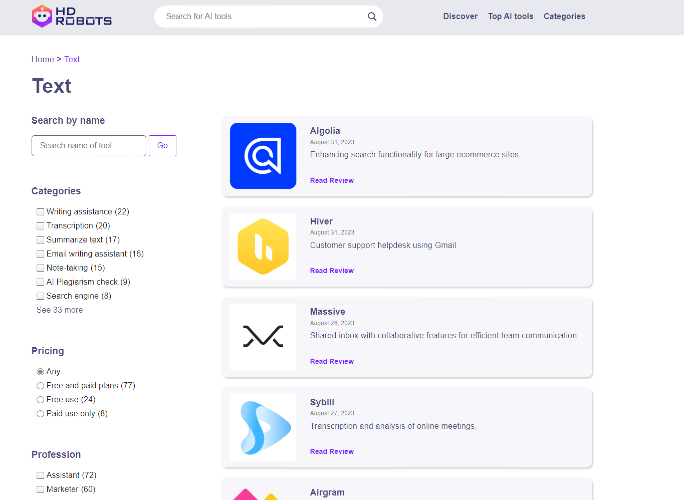Image resolution: width=684 pixels, height=500 pixels.
Task: Go to Home breadcrumb
Action: click(43, 59)
